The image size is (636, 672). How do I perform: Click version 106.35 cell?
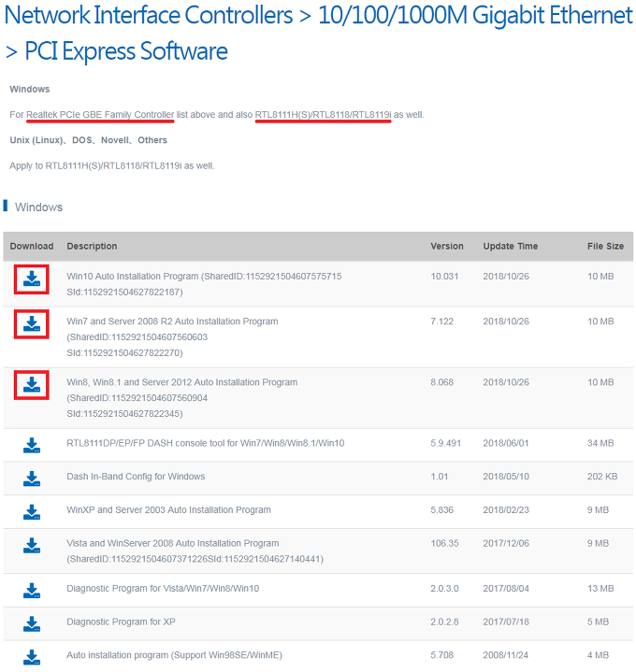[x=444, y=543]
